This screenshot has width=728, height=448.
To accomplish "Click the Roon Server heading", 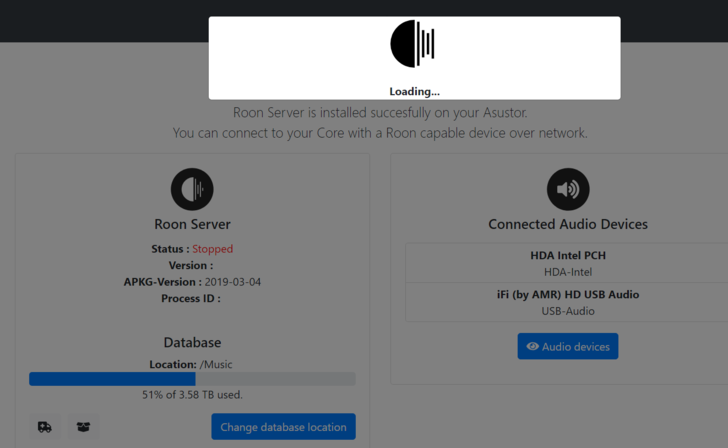I will tap(192, 224).
